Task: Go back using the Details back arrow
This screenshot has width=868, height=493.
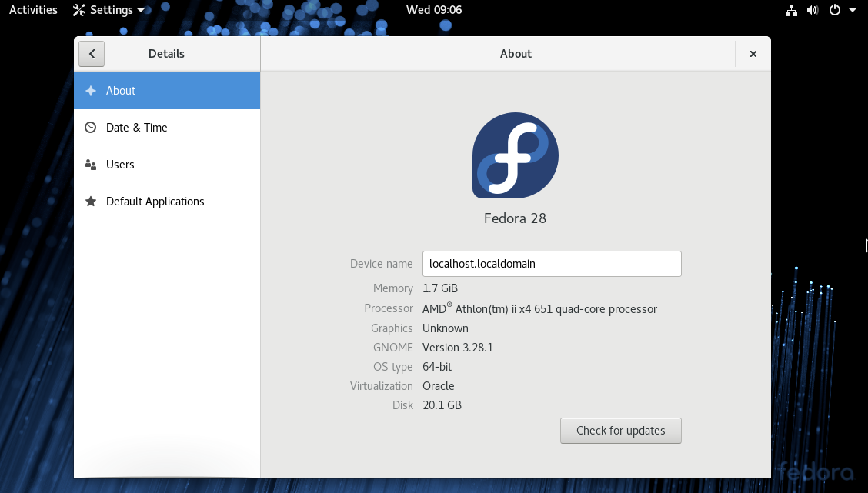Action: pyautogui.click(x=92, y=54)
